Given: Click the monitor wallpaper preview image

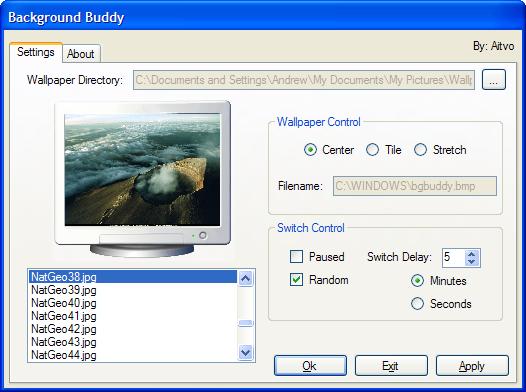Looking at the screenshot, I should click(142, 169).
